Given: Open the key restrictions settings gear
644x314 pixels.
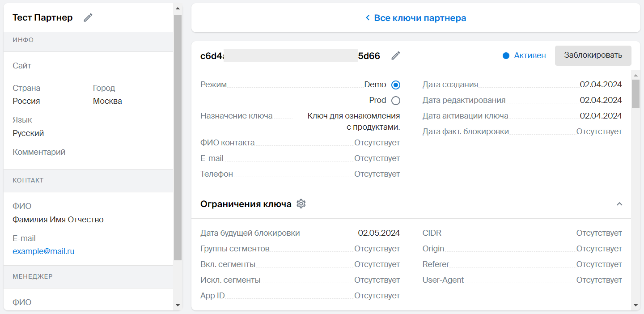Looking at the screenshot, I should 301,204.
